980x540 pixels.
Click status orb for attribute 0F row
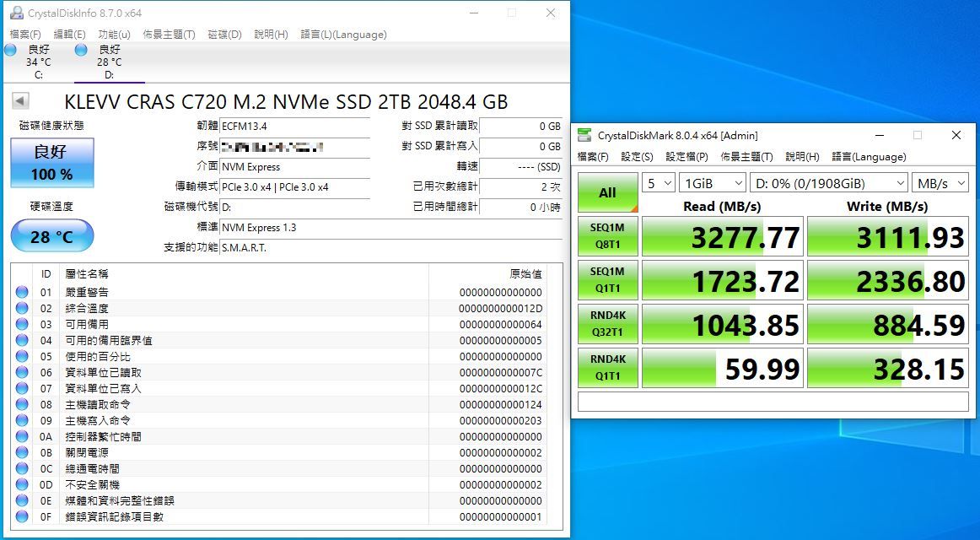point(22,517)
